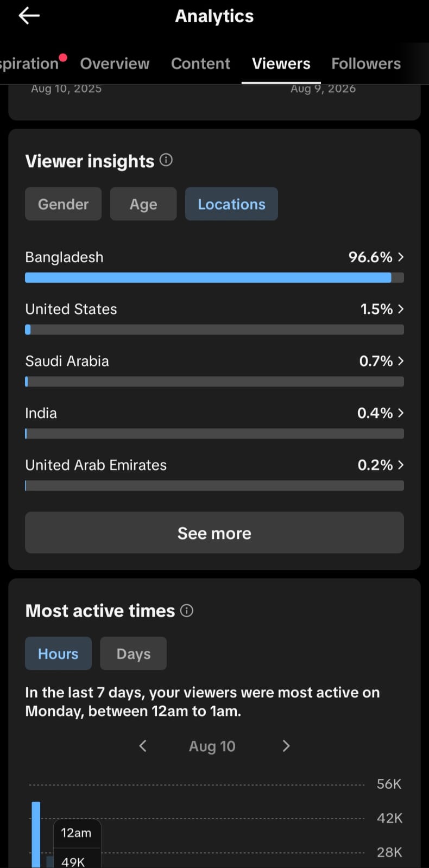Go to next day after Aug 10
The height and width of the screenshot is (868, 429).
[286, 746]
